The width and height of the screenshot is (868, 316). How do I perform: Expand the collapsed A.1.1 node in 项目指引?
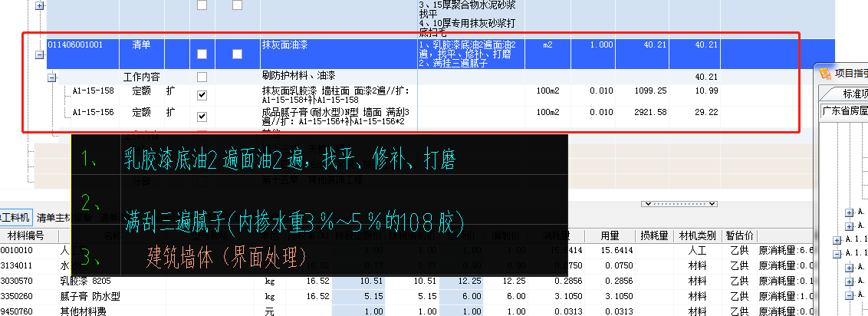pos(837,239)
